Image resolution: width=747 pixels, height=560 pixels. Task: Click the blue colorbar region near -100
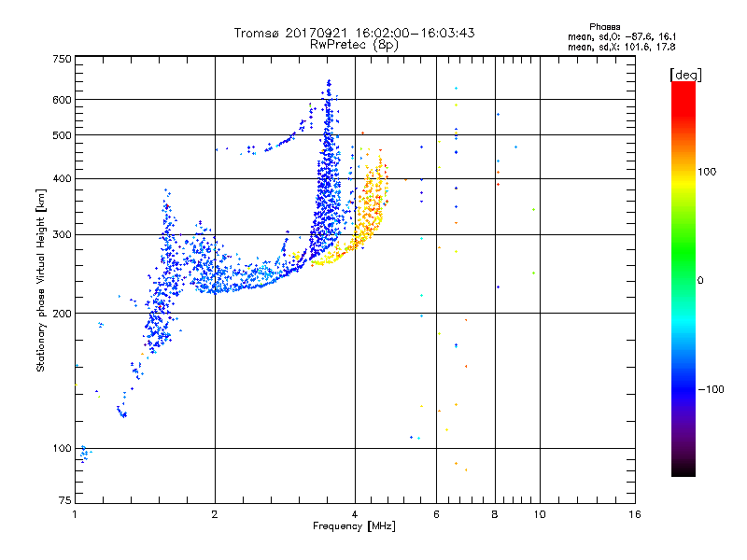coord(684,388)
